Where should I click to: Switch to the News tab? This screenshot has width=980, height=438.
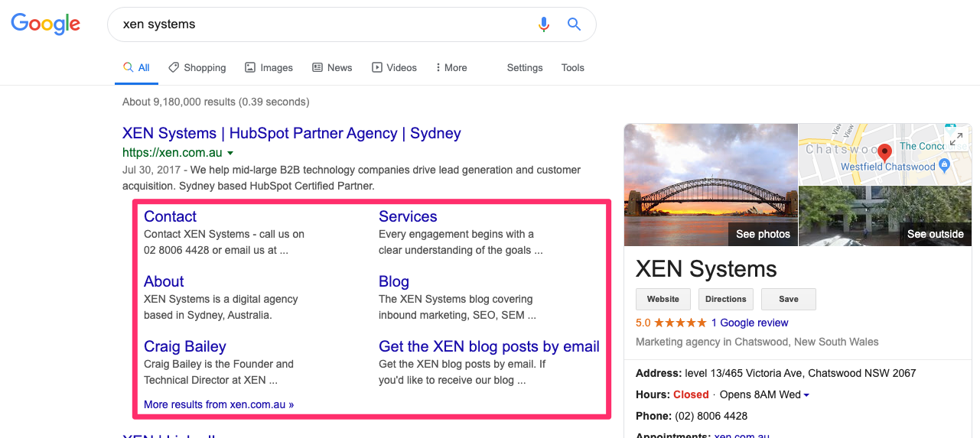pyautogui.click(x=332, y=67)
